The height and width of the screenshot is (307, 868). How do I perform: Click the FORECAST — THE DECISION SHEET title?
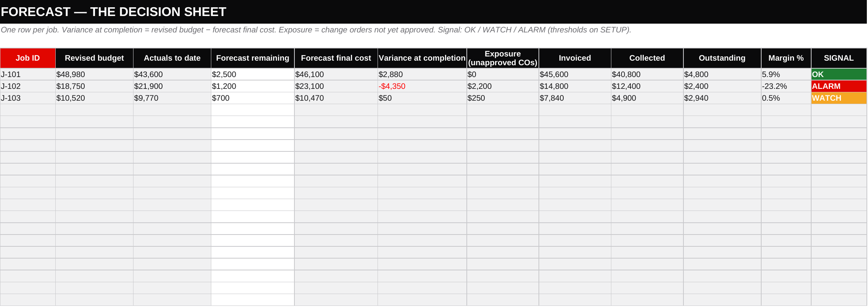(114, 12)
